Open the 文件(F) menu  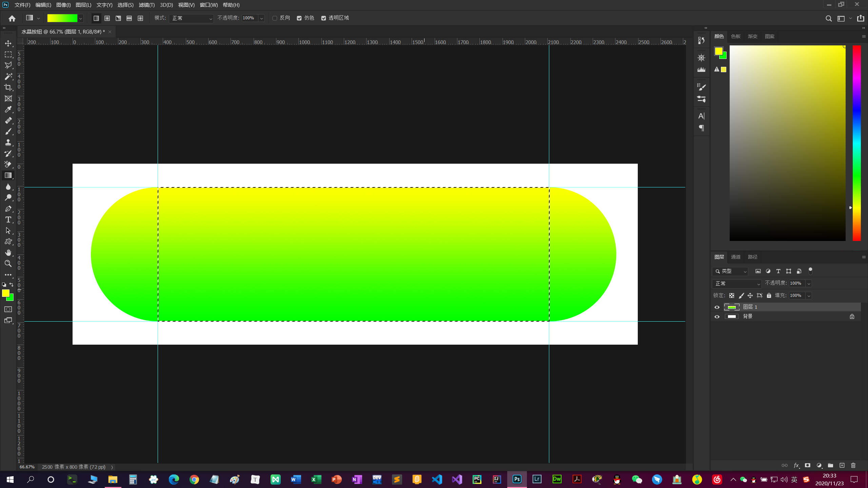pos(22,5)
